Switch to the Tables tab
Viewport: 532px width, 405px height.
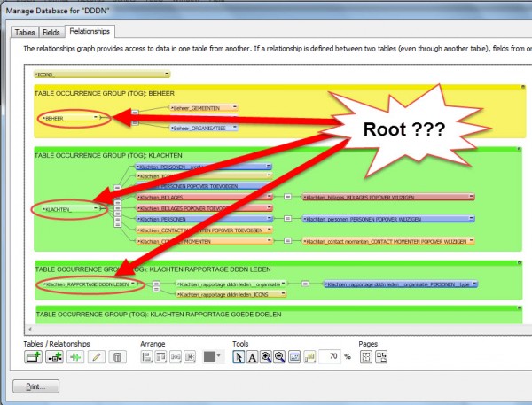[25, 33]
